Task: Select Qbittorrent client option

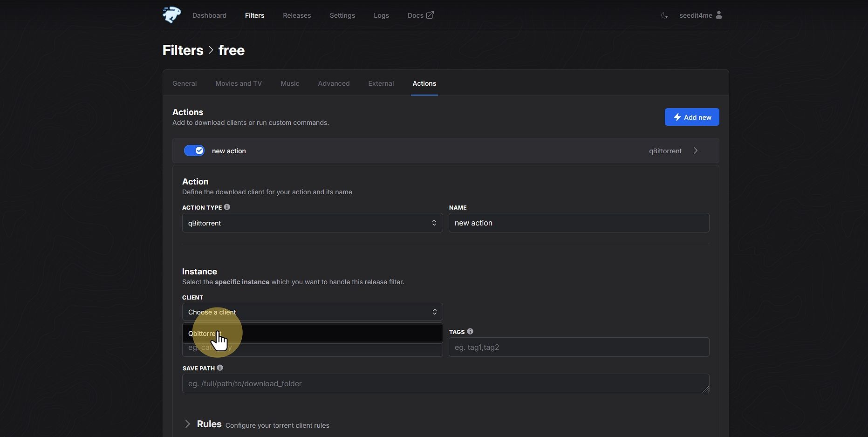Action: coord(312,333)
